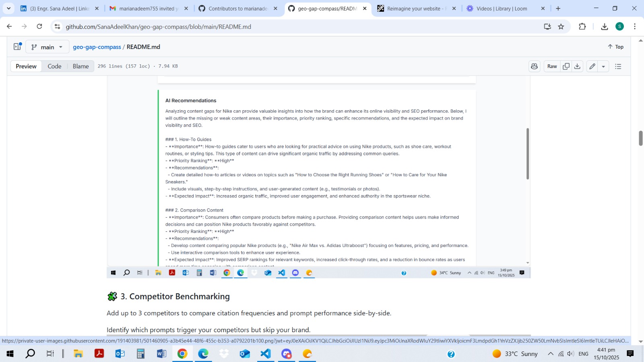The width and height of the screenshot is (644, 362).
Task: Edit README file with pencil icon
Action: (592, 66)
